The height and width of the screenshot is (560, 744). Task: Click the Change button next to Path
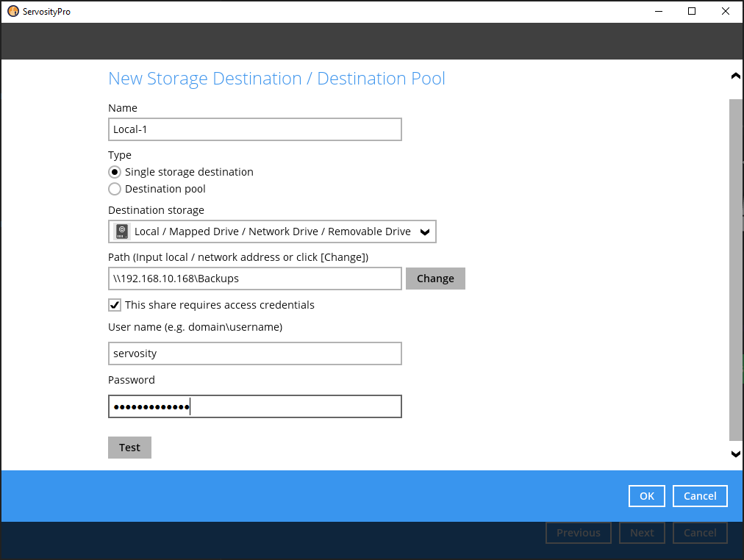(435, 278)
